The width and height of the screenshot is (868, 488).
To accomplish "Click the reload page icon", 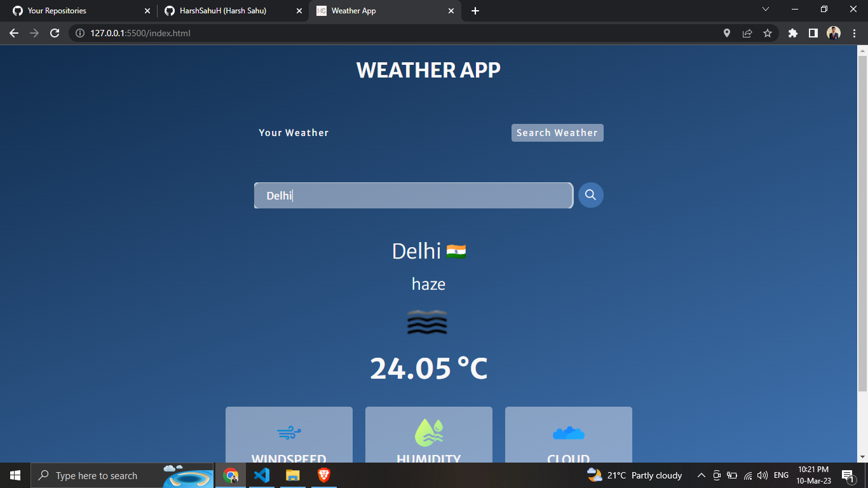I will click(x=54, y=33).
